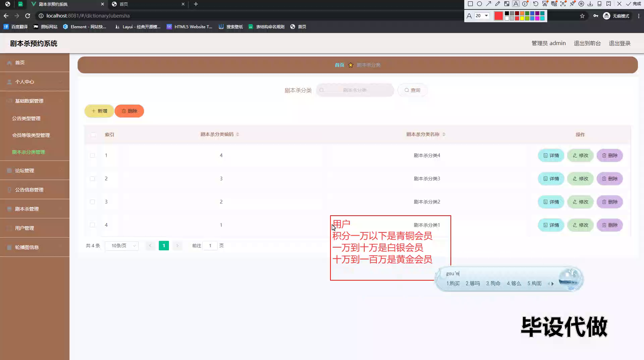This screenshot has width=644, height=360.
Task: Click the screenshot translate icon
Action: click(x=554, y=4)
